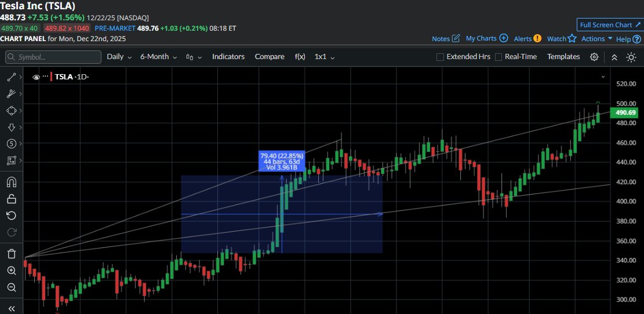Open the 1x1 grid layout dropdown
This screenshot has width=644, height=314.
pos(325,57)
